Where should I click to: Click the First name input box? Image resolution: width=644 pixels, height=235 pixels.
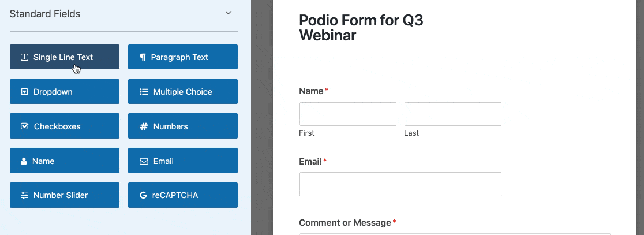click(347, 114)
